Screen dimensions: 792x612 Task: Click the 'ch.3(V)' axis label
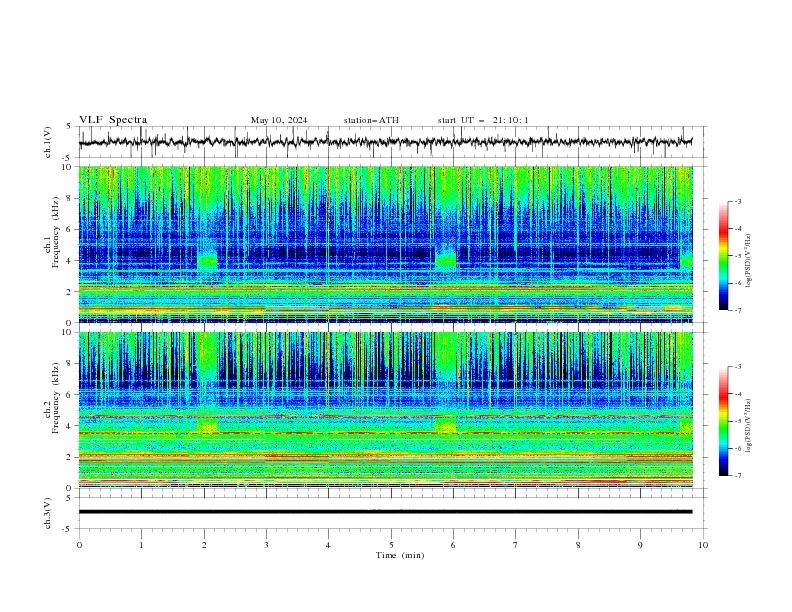pos(48,513)
